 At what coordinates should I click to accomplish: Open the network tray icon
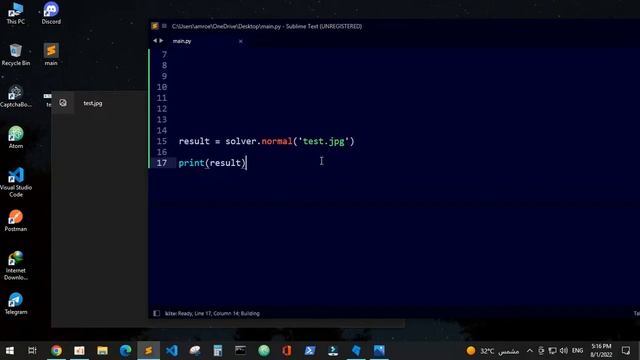[x=552, y=351]
